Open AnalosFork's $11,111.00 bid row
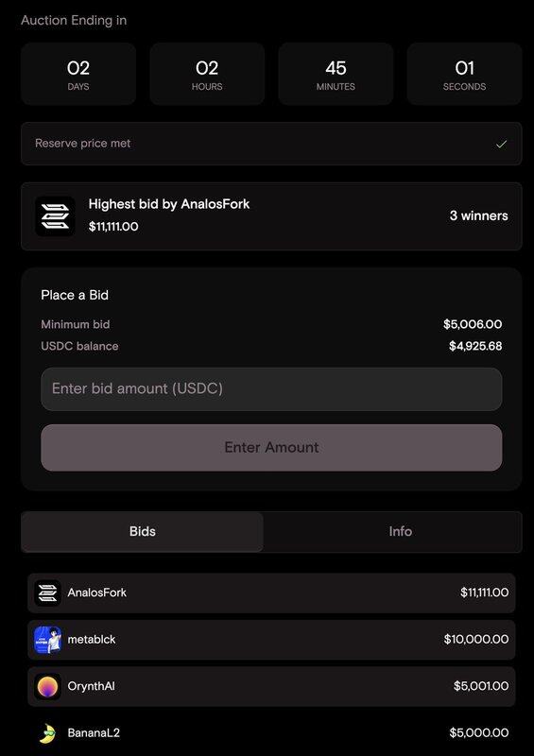This screenshot has height=756, width=534. click(271, 593)
